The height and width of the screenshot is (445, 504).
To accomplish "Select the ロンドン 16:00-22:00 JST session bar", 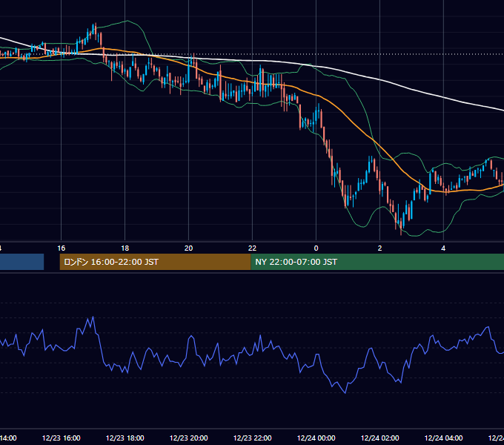I will [155, 262].
